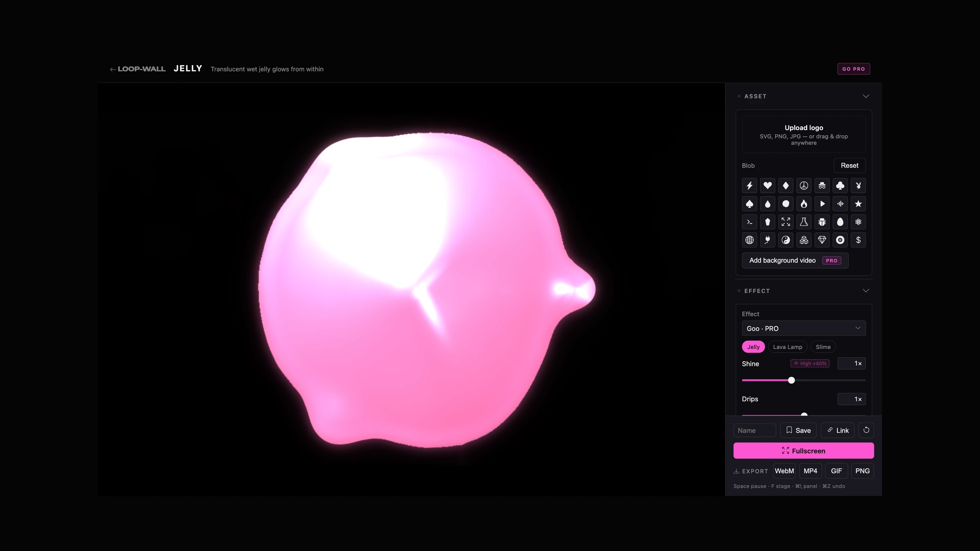The height and width of the screenshot is (551, 980).
Task: Open the Goo · PRO effect dropdown
Action: click(x=804, y=328)
